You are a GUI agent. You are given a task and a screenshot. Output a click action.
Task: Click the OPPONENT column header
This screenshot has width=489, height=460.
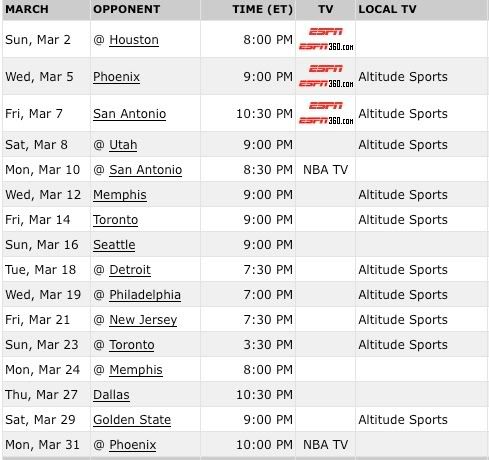point(127,9)
